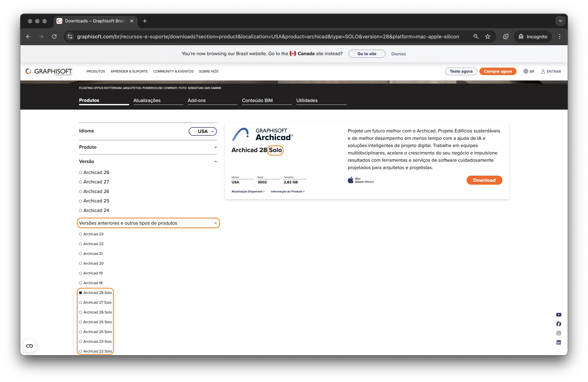
Task: Click the Mac Apple silicon platform icon
Action: pos(350,180)
